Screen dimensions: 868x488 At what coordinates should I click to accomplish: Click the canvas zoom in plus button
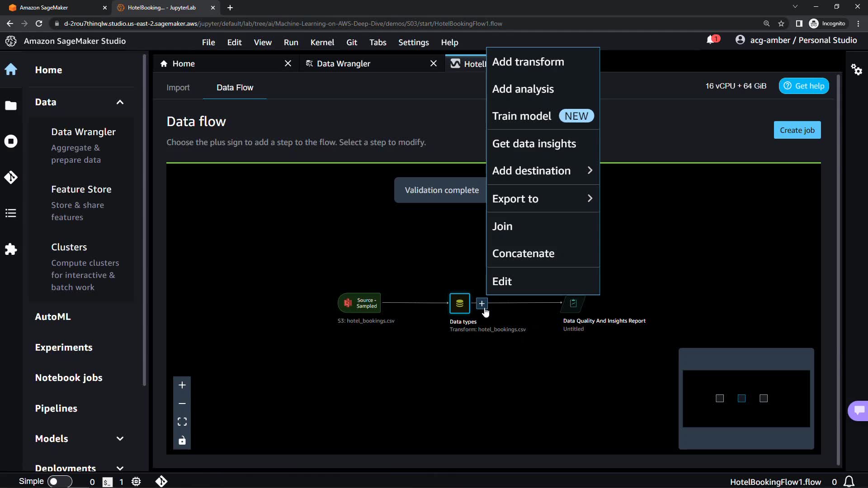[x=182, y=385]
